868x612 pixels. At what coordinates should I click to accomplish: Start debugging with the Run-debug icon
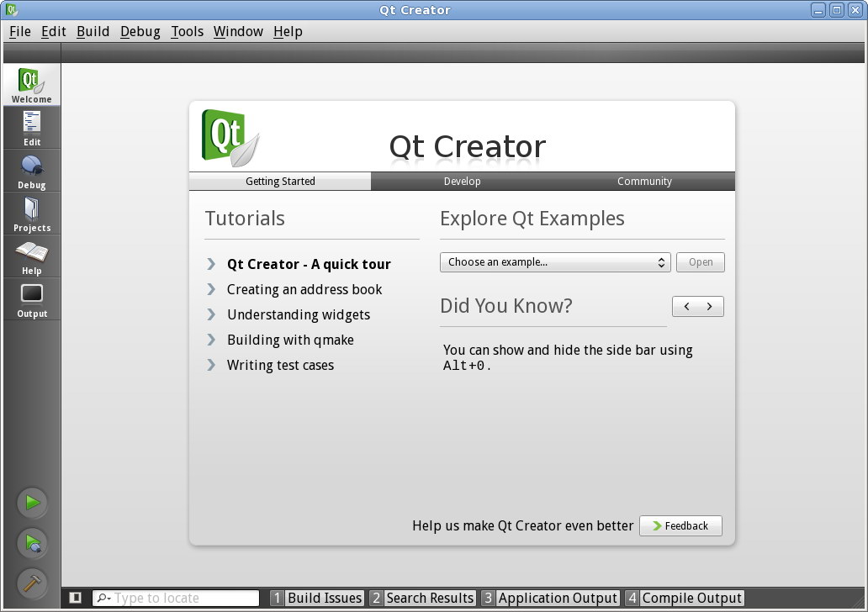pyautogui.click(x=32, y=543)
